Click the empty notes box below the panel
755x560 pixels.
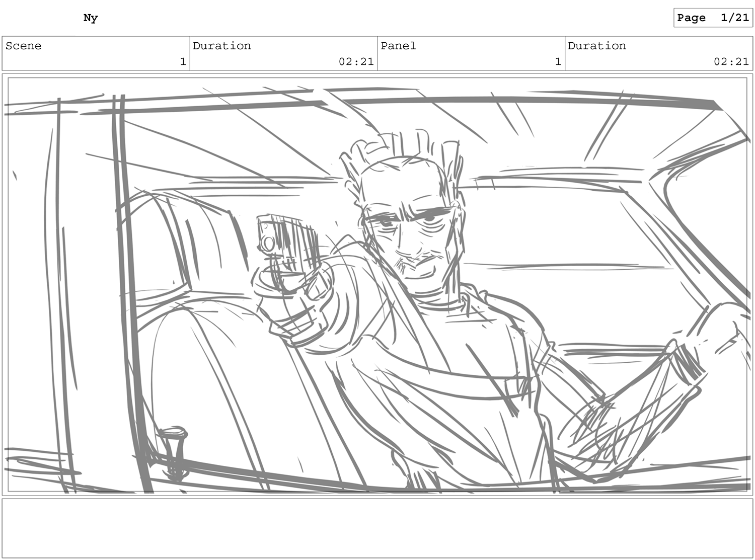pos(377,528)
